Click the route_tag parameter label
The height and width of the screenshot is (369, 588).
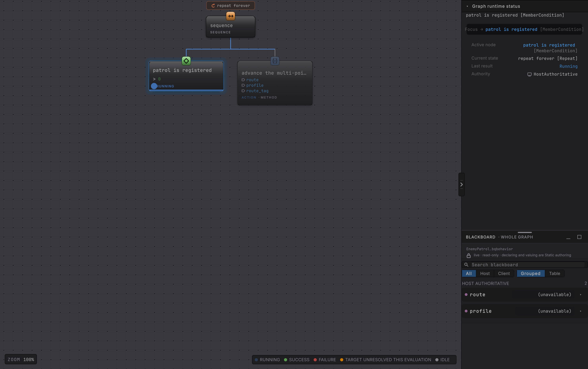pos(257,91)
